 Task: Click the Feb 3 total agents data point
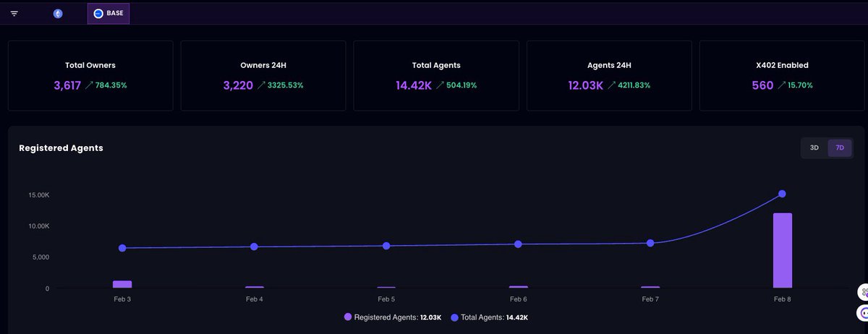(122, 248)
